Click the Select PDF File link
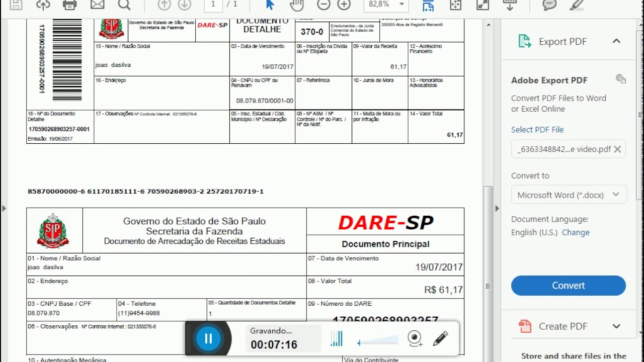Viewport: 644px width, 362px height. [537, 129]
